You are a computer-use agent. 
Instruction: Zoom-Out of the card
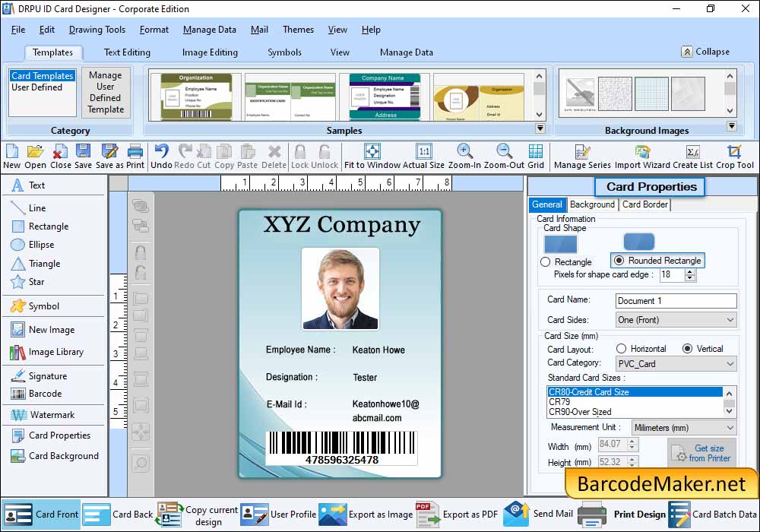[504, 157]
